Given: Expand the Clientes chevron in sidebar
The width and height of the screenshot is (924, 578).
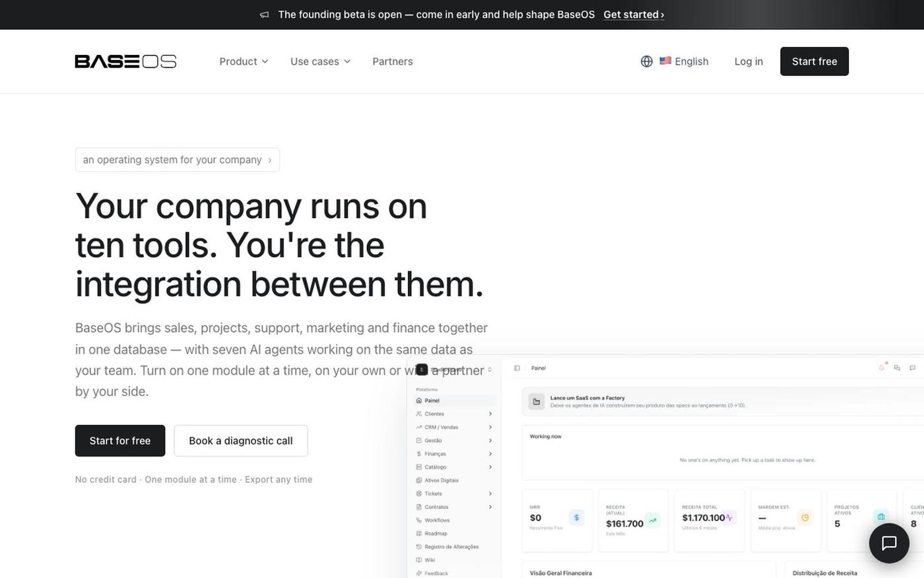Looking at the screenshot, I should tap(490, 414).
